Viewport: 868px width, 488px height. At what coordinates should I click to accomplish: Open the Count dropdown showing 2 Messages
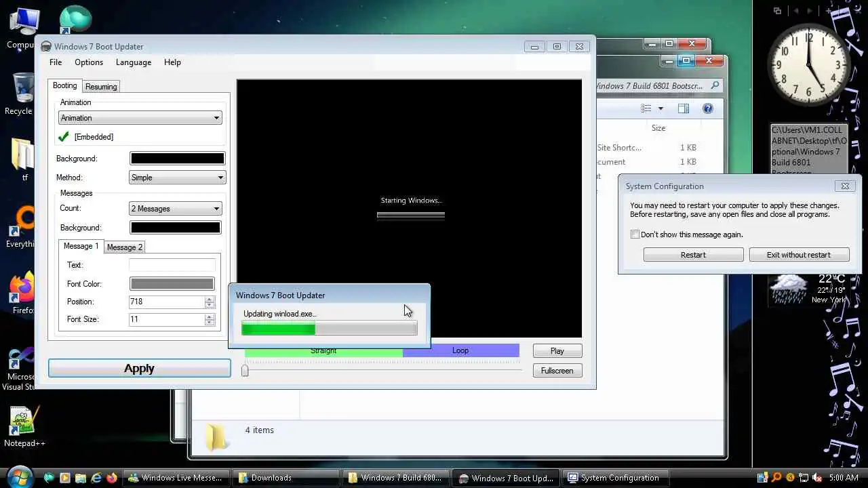coord(175,209)
